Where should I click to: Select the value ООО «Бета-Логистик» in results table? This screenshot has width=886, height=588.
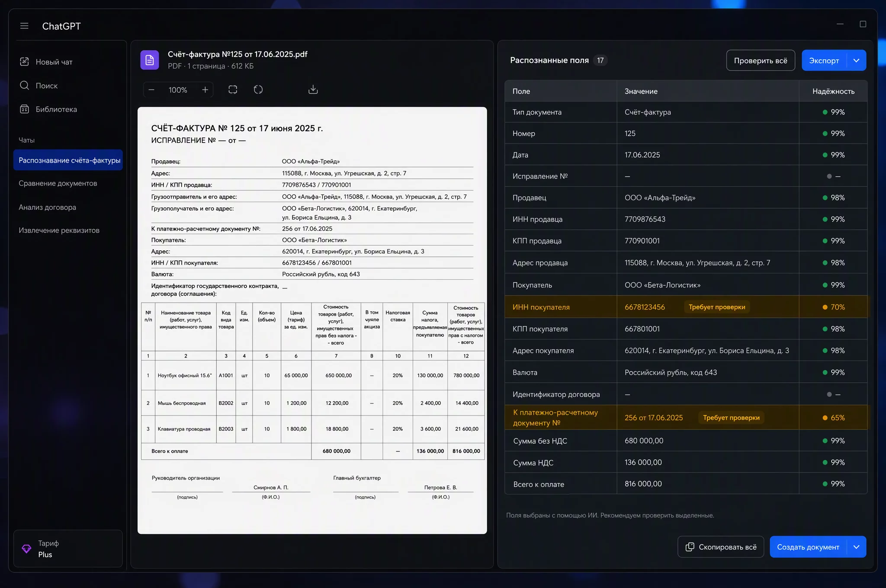click(663, 285)
